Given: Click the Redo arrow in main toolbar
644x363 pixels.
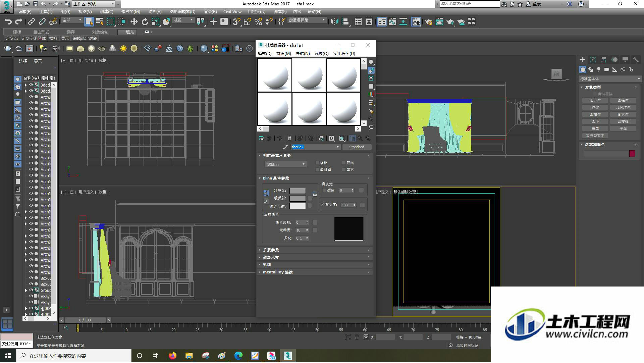Looking at the screenshot, I should tap(19, 22).
